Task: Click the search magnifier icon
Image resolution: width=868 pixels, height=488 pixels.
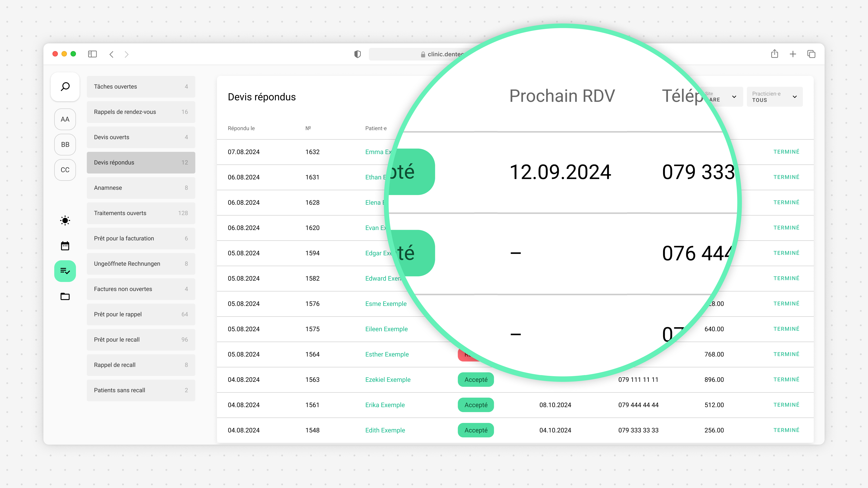Action: [65, 87]
